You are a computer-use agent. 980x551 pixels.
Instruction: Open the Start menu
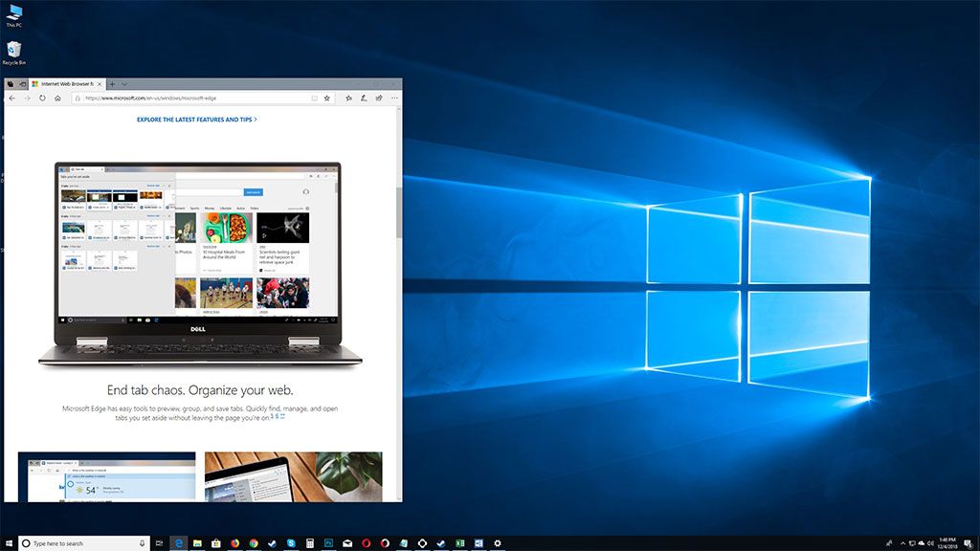pyautogui.click(x=9, y=542)
